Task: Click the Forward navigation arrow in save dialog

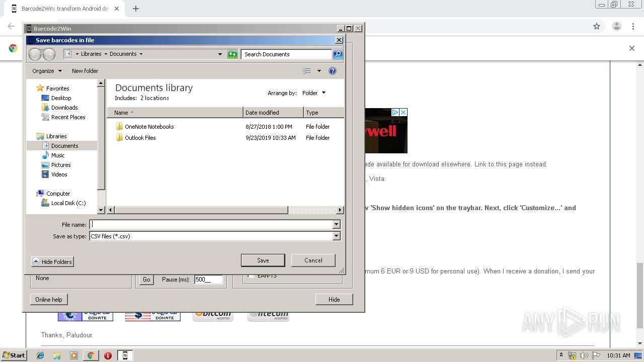Action: point(49,54)
